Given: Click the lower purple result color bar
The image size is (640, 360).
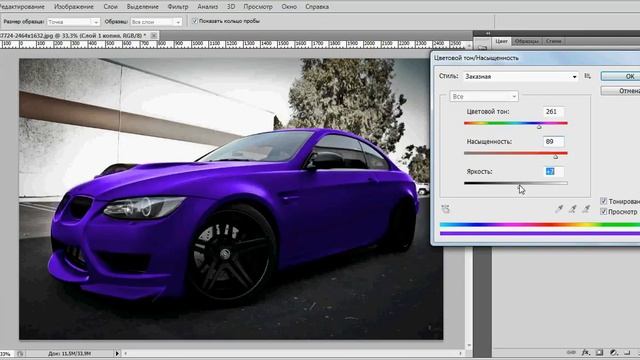Looking at the screenshot, I should click(540, 233).
